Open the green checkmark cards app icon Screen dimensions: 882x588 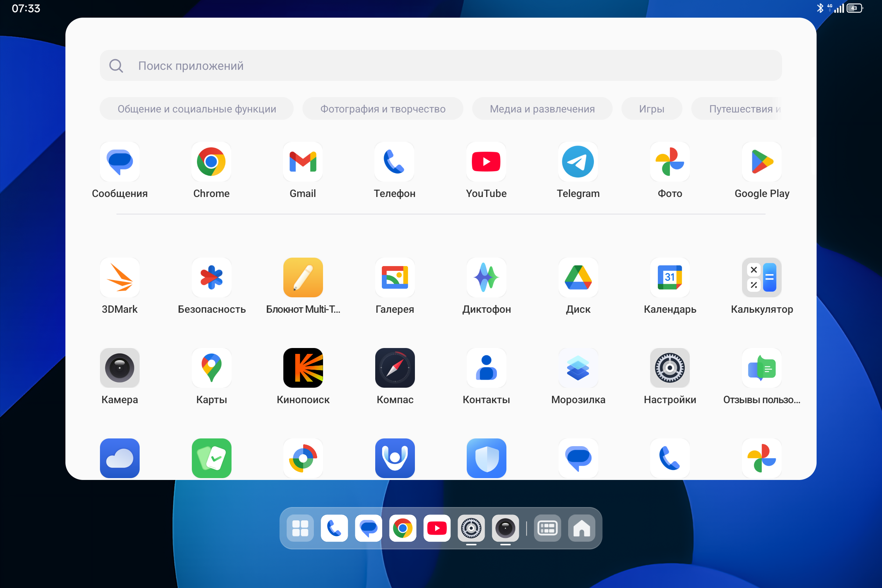point(212,458)
